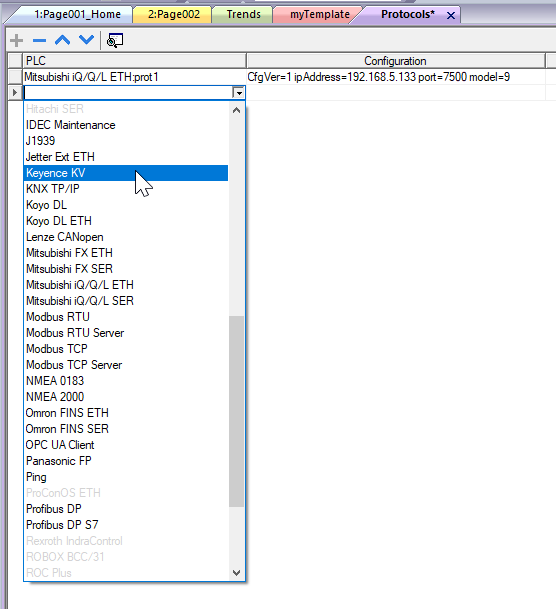Switch to 2:Page002 tab
Viewport: 556px width, 609px height.
174,14
